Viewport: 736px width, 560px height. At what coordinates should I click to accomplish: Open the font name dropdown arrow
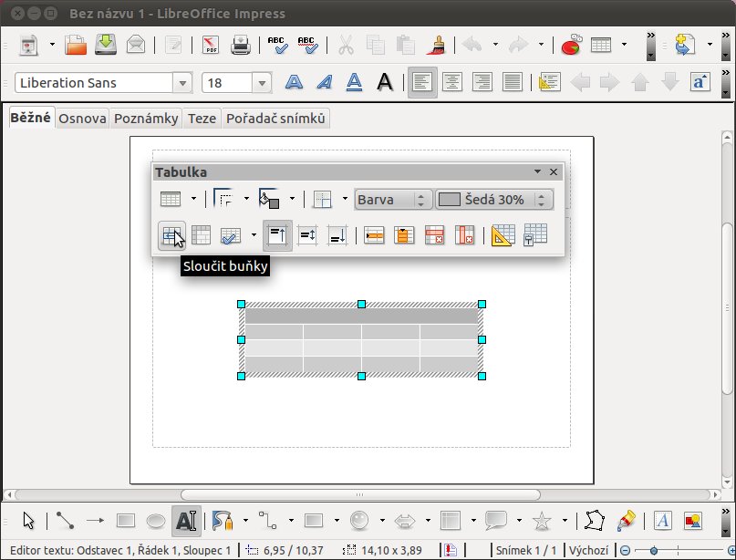pos(182,84)
